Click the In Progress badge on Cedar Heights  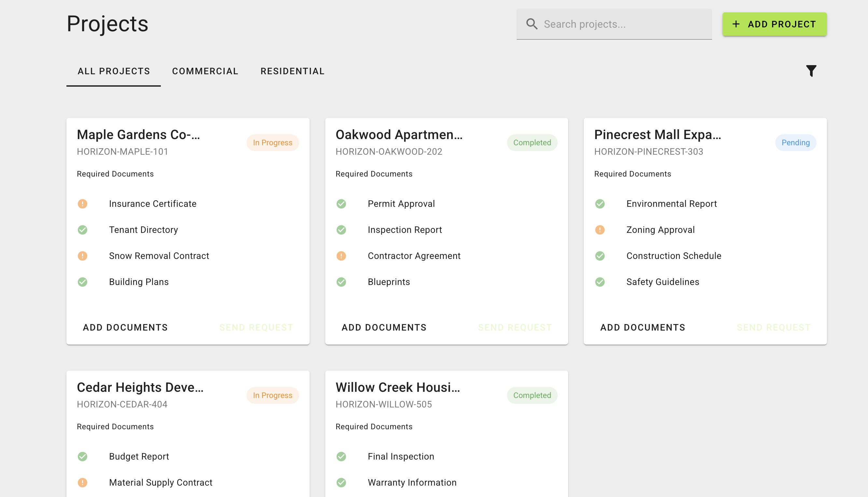pyautogui.click(x=273, y=395)
